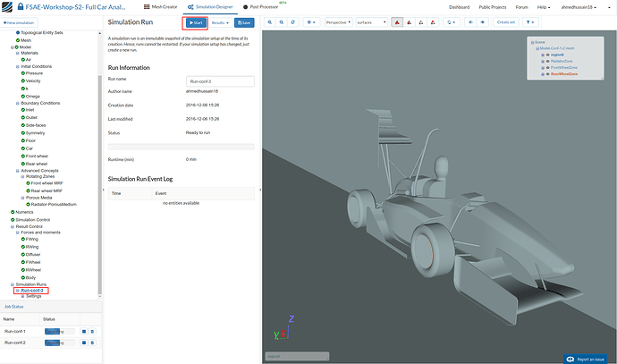
Task: Open the Results dropdown button
Action: [x=220, y=21]
